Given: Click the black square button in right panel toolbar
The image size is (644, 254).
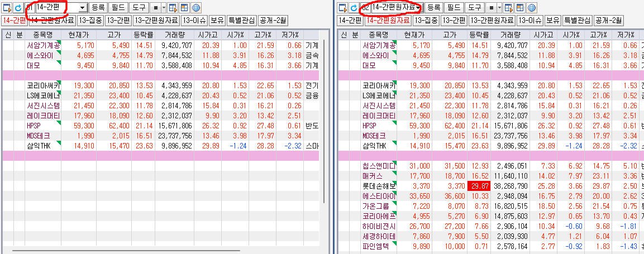Looking at the screenshot, I should [492, 7].
